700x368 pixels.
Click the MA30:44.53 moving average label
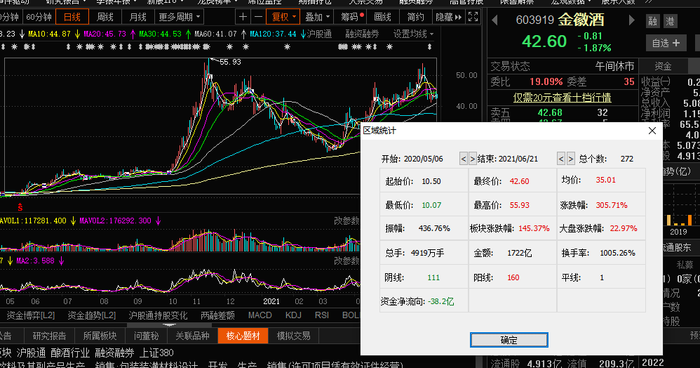click(x=160, y=34)
